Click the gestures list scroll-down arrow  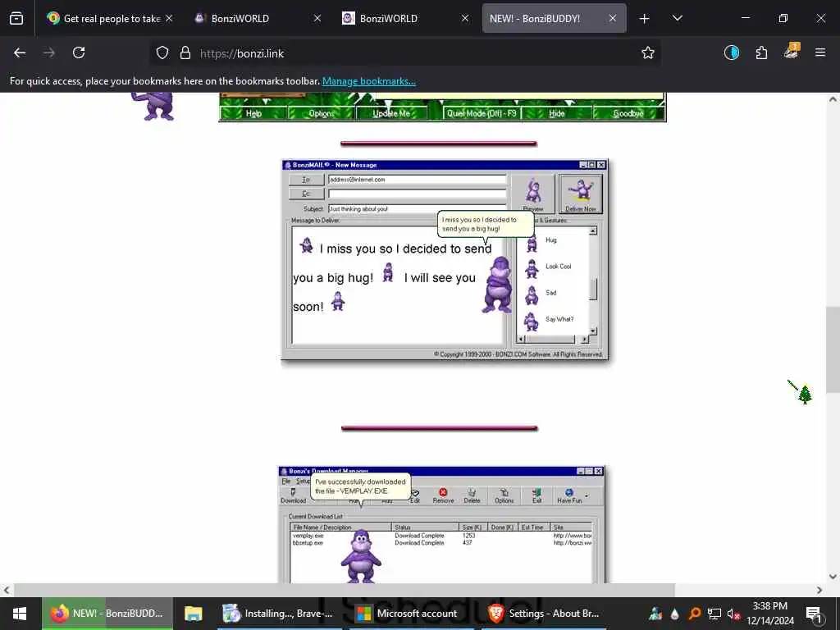593,331
